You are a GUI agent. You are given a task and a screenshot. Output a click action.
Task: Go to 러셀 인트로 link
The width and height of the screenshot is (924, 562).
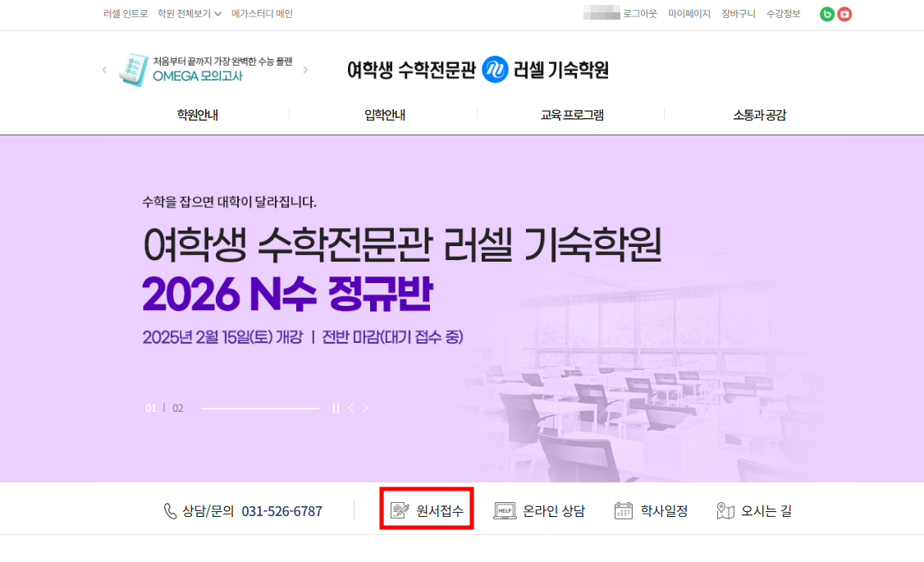pyautogui.click(x=126, y=14)
